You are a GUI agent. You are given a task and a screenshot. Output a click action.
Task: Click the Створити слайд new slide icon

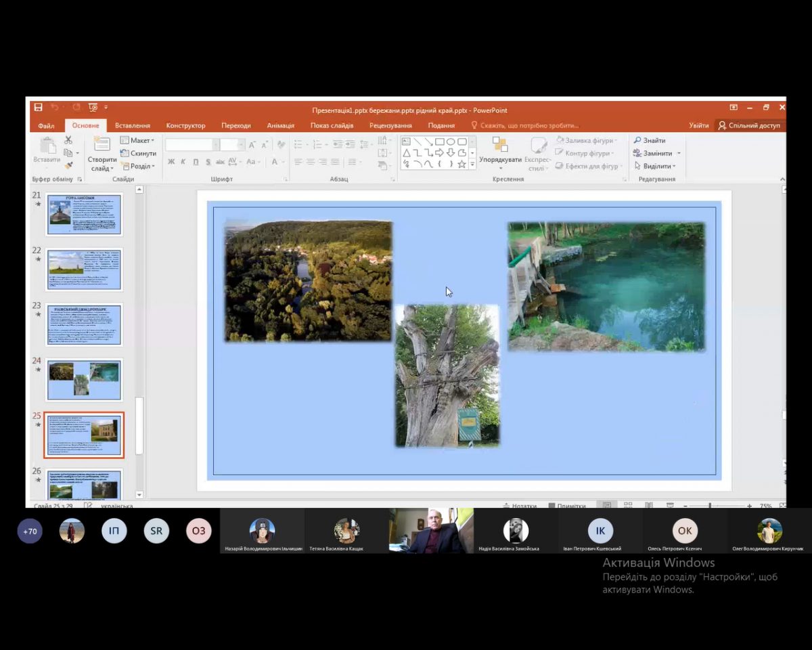tap(101, 144)
